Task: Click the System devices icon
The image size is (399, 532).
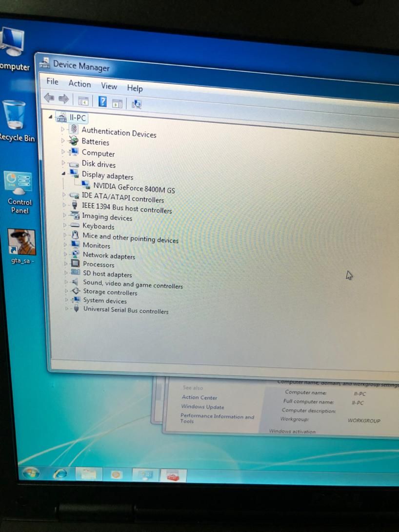Action: 76,300
